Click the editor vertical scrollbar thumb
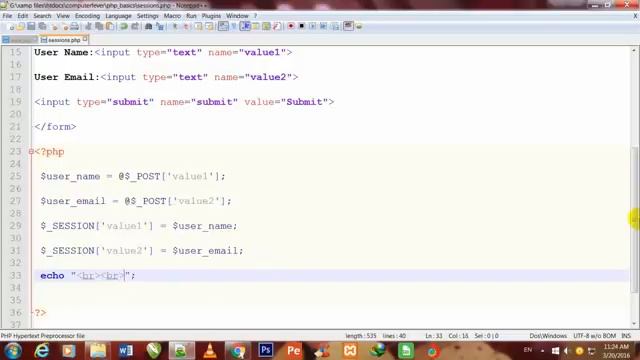 coord(634,219)
